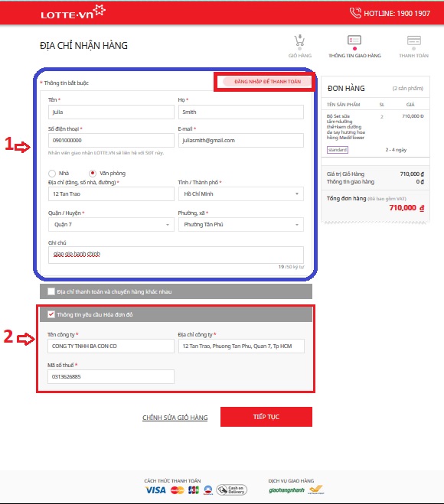Click Đăng nhập để thanh toán button
Screen dimensions: 444x504
(267, 81)
